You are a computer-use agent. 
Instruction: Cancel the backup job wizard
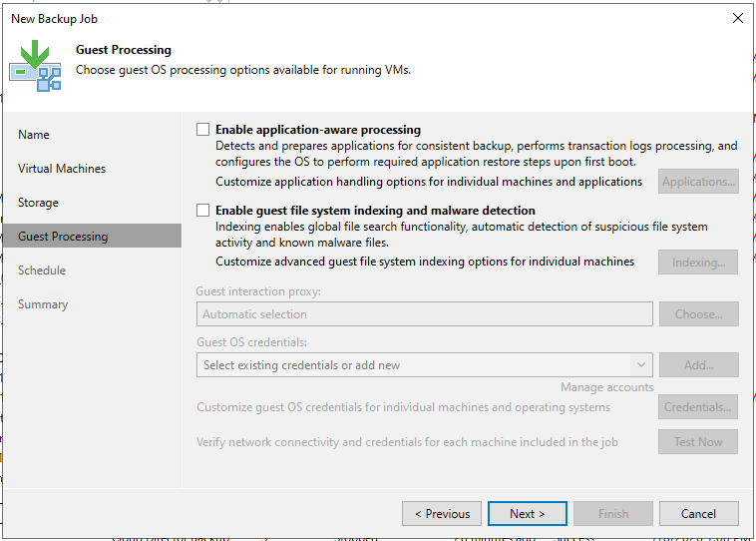[x=698, y=513]
